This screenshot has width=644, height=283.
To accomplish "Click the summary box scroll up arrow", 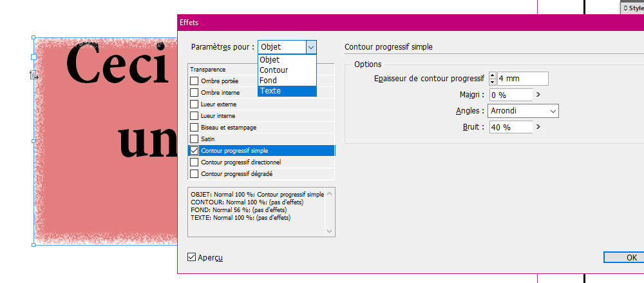I will (330, 193).
